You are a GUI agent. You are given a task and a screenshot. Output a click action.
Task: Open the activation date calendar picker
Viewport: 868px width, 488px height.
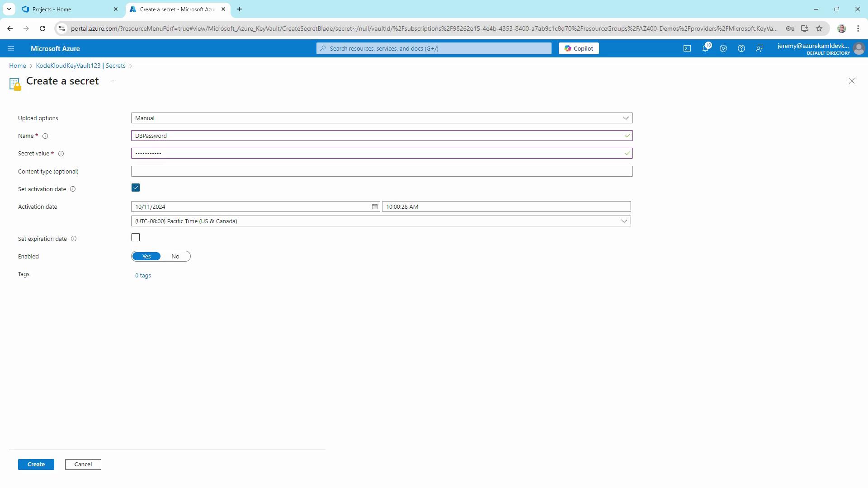coord(374,206)
